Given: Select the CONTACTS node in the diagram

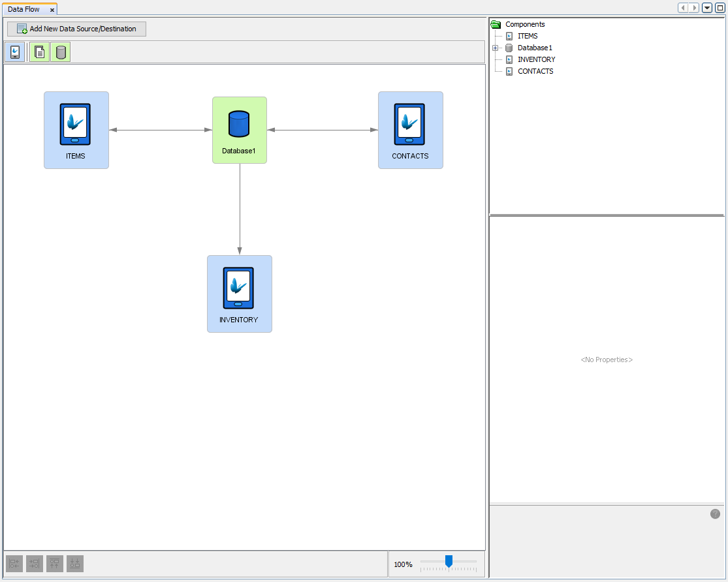Looking at the screenshot, I should click(x=410, y=130).
